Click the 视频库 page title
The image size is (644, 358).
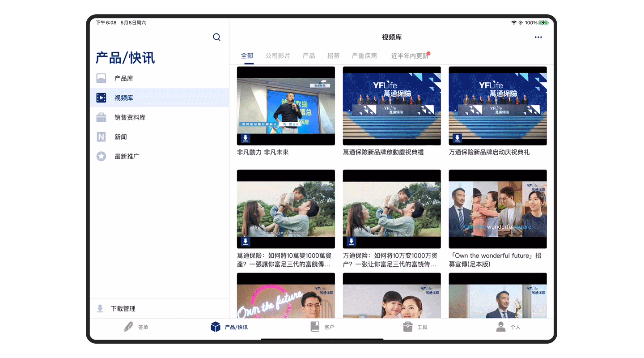(392, 37)
